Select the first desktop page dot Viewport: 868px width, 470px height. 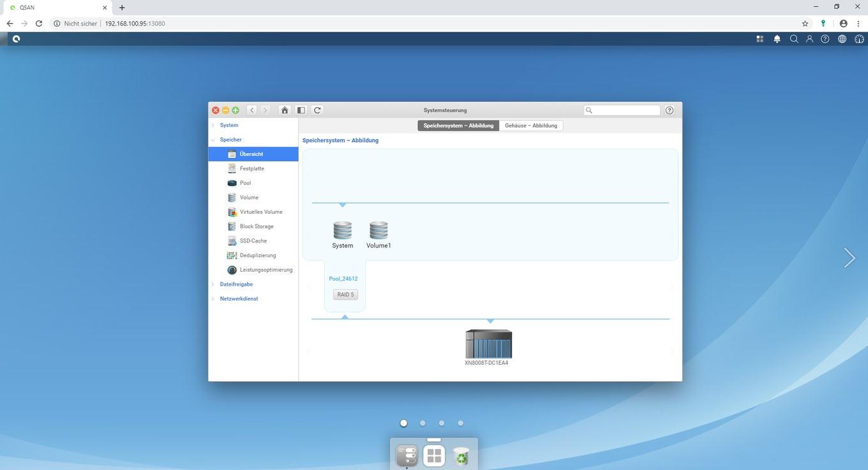(403, 423)
